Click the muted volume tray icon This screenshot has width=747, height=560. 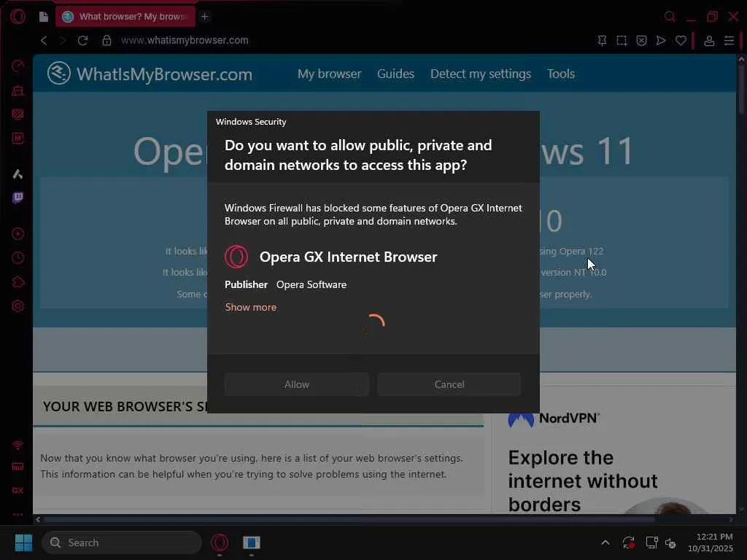point(670,542)
